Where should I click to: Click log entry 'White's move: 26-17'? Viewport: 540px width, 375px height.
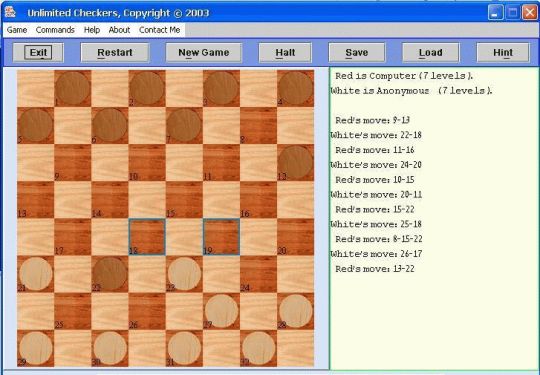376,254
